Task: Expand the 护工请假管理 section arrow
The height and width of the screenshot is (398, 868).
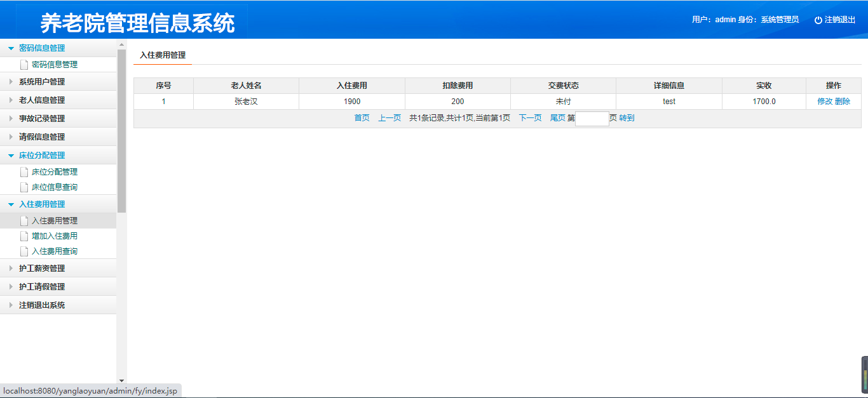Action: [11, 287]
